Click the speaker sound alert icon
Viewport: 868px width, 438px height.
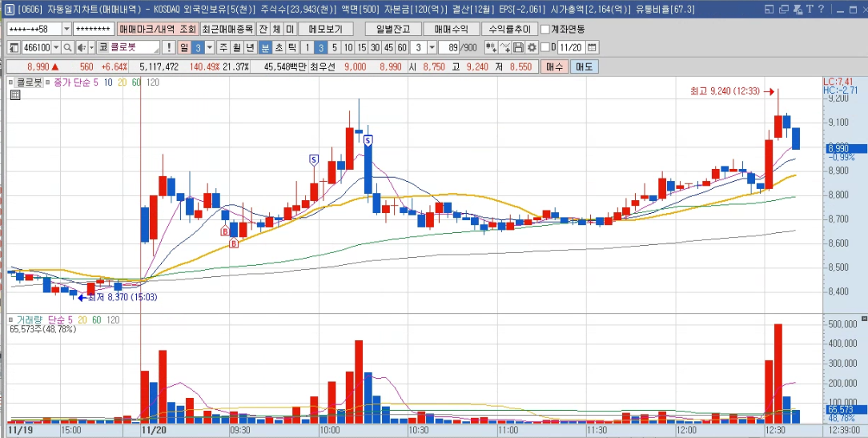click(81, 47)
